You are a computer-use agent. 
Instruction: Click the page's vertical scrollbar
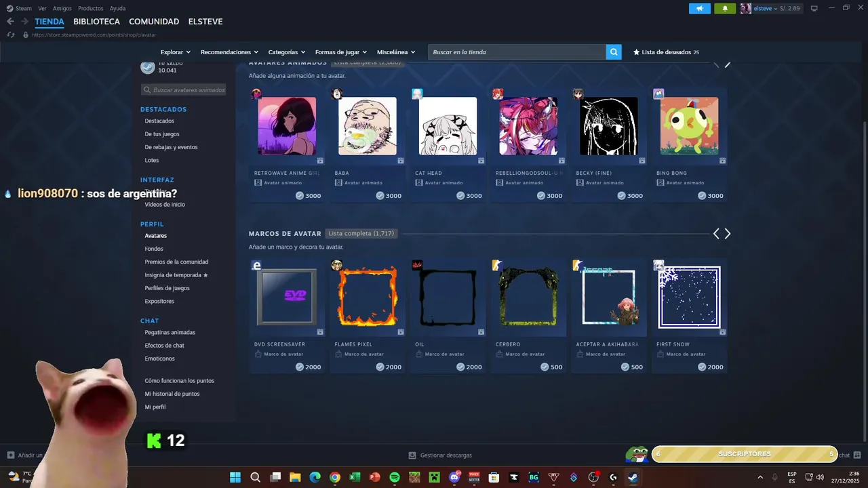click(x=863, y=281)
